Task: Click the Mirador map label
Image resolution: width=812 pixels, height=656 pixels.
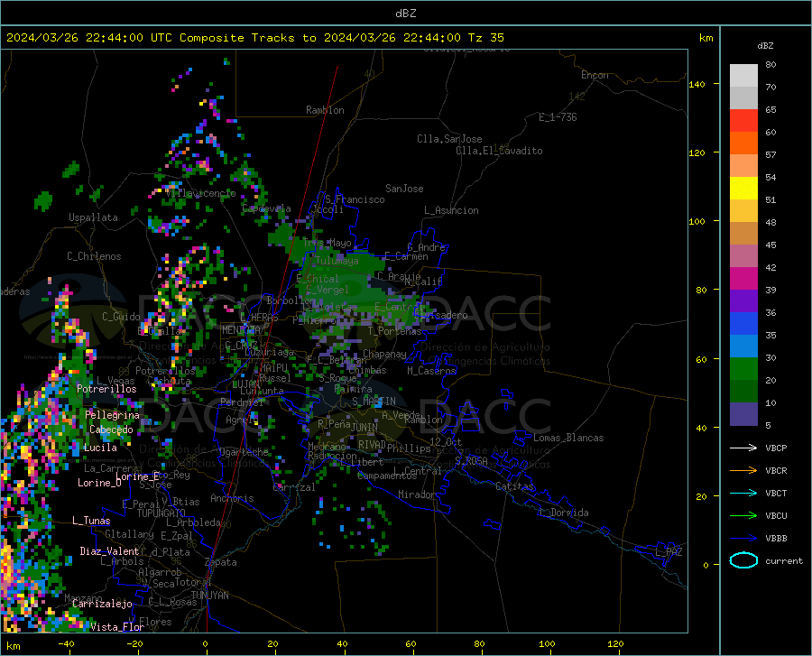Action: tap(416, 495)
